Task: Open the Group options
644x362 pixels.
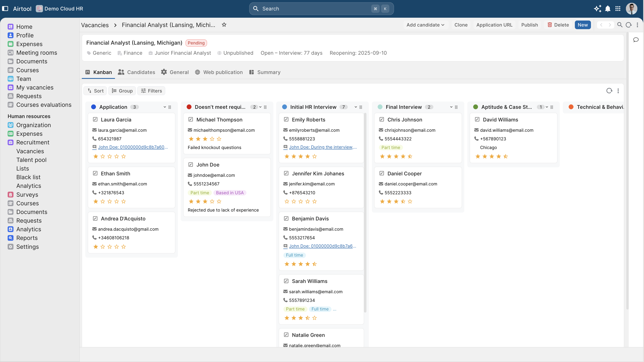Action: coord(122,91)
